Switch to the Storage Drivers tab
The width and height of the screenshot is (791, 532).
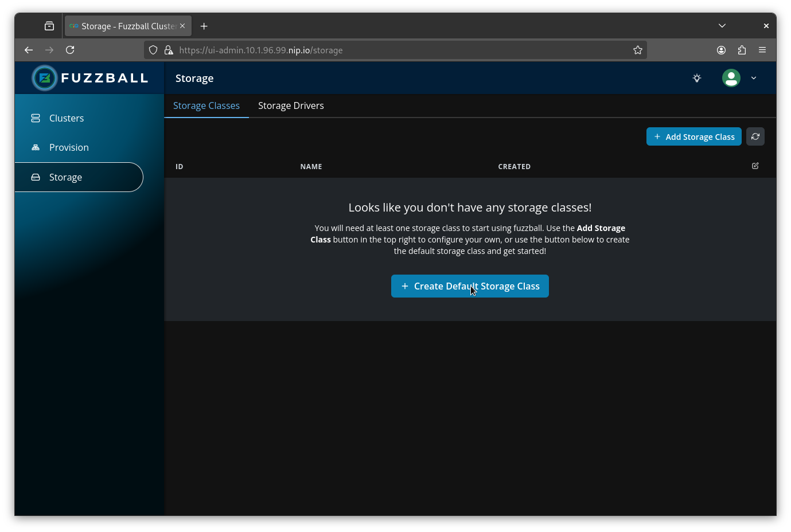click(291, 105)
